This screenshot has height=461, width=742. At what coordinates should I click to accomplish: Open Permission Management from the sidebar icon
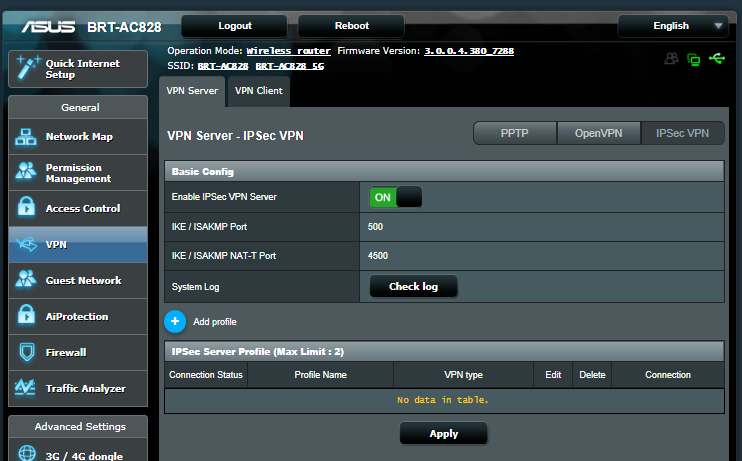pyautogui.click(x=27, y=173)
